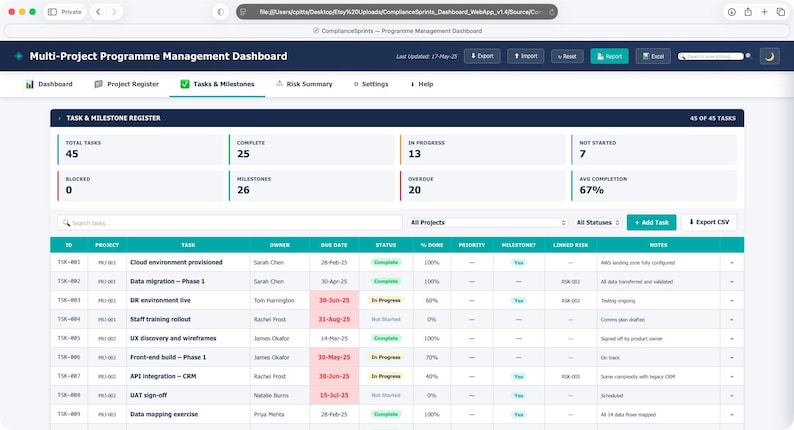Click the Excel export button

[x=653, y=56]
